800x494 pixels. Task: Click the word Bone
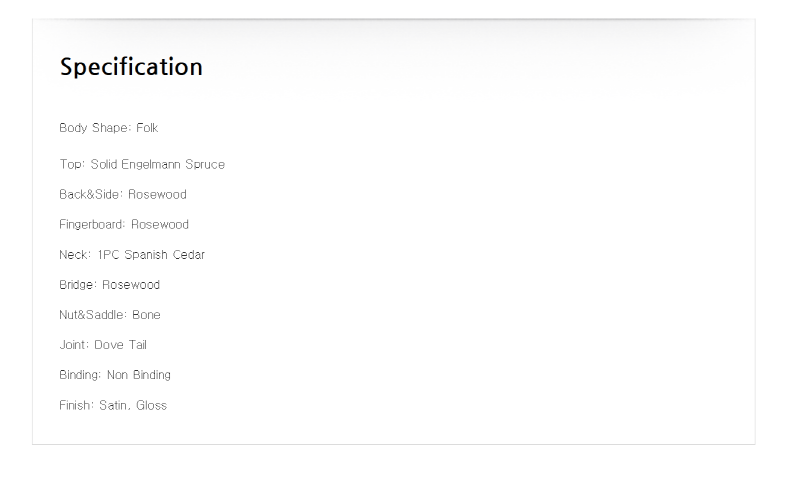[x=146, y=315]
